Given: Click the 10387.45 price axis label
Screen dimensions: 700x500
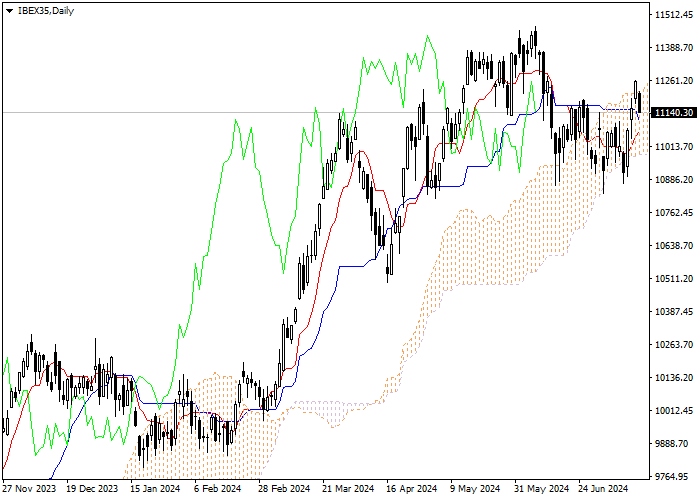Looking at the screenshot, I should pyautogui.click(x=674, y=312).
